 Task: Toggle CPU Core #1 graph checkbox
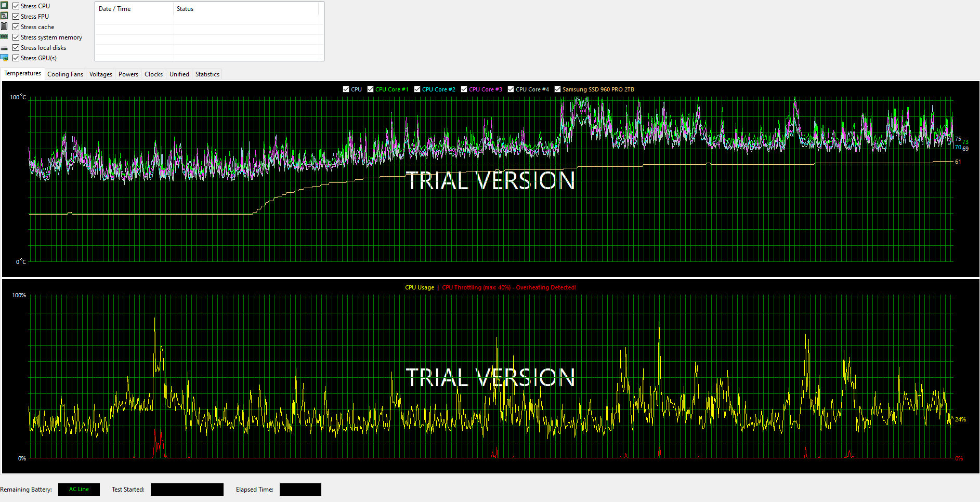[370, 89]
